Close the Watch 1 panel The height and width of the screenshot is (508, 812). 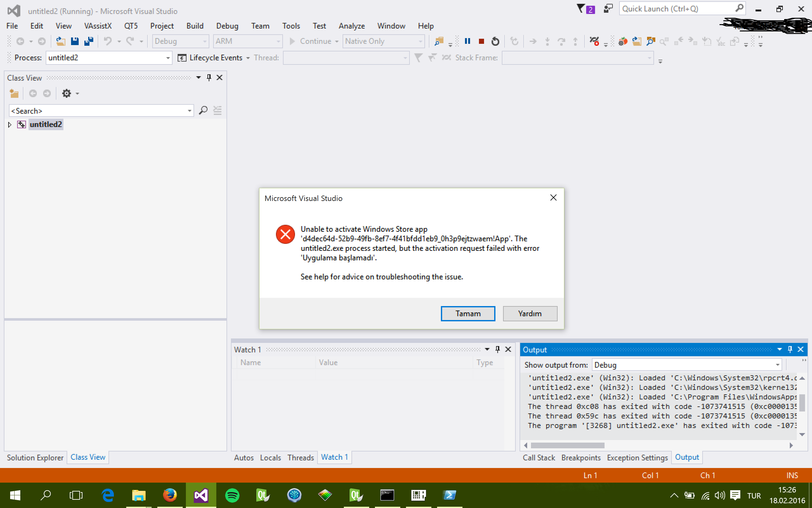(x=508, y=350)
